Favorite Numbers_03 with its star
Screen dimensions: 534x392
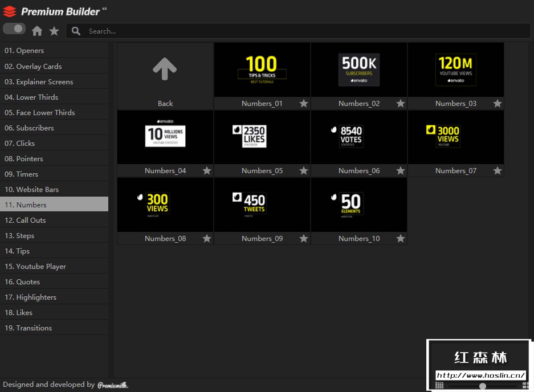coord(497,104)
